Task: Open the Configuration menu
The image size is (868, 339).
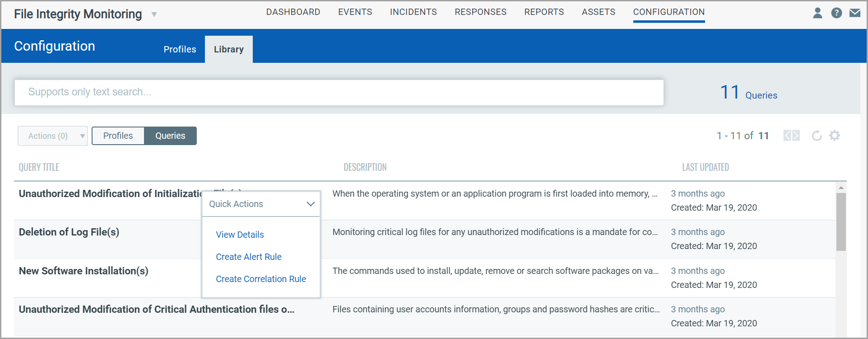Action: coord(669,12)
